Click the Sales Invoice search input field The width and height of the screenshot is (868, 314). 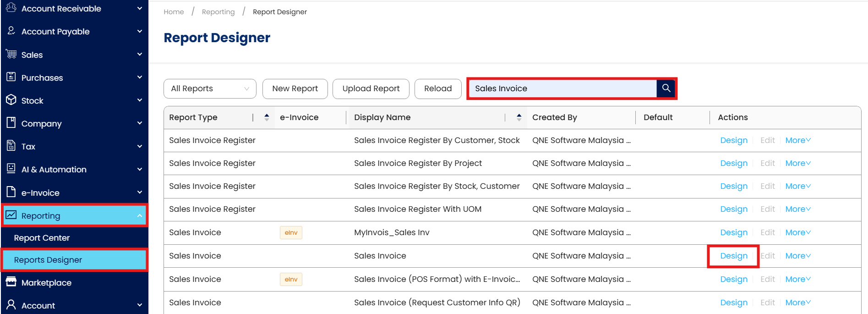click(562, 88)
